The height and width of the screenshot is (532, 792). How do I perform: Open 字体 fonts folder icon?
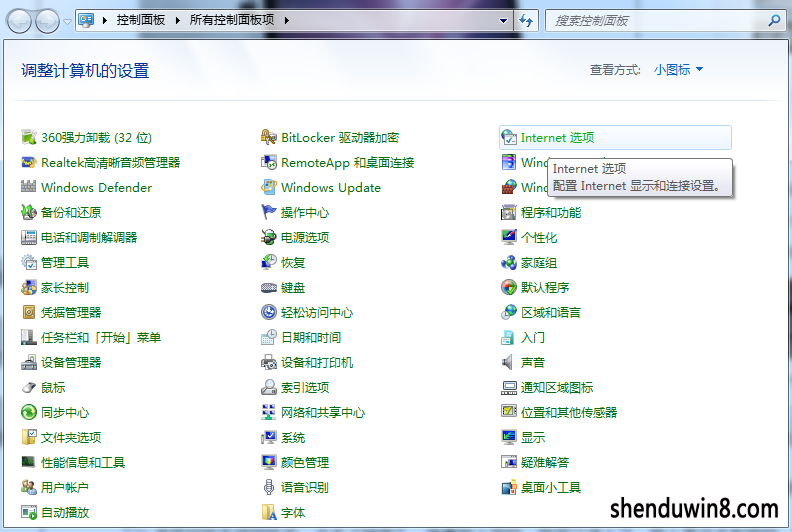269,512
